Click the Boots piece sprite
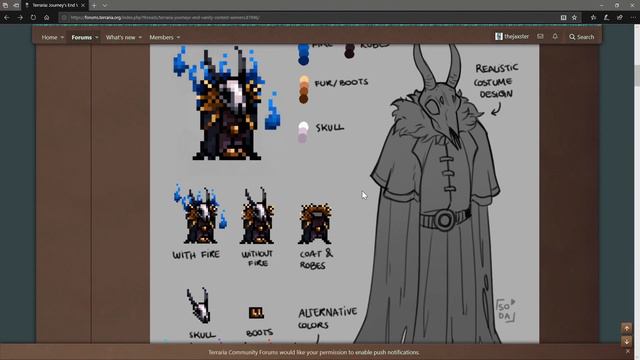 point(256,313)
